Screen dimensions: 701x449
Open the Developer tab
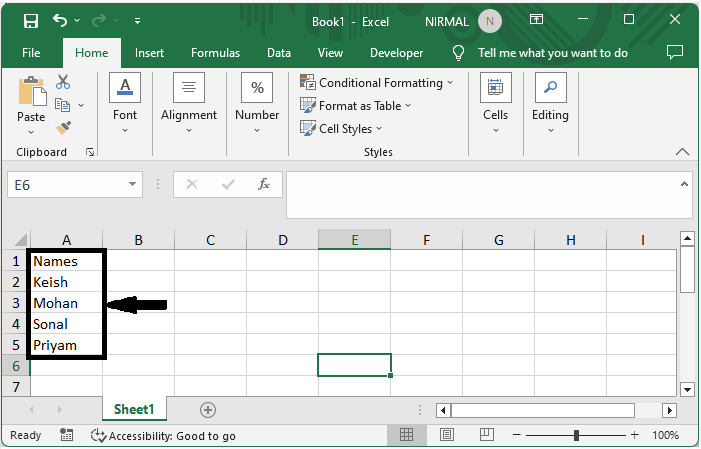pyautogui.click(x=397, y=53)
